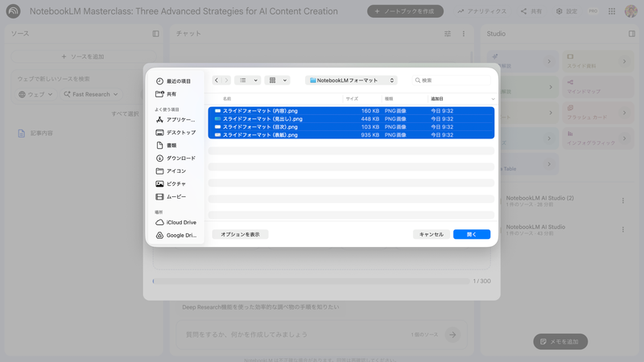The width and height of the screenshot is (644, 362).
Task: Open chat configuration sliders icon
Action: point(448,34)
